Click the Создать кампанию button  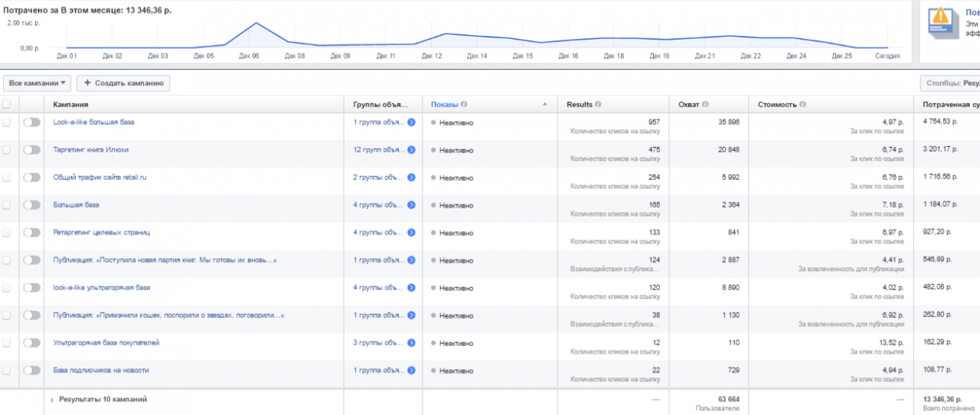pos(123,83)
